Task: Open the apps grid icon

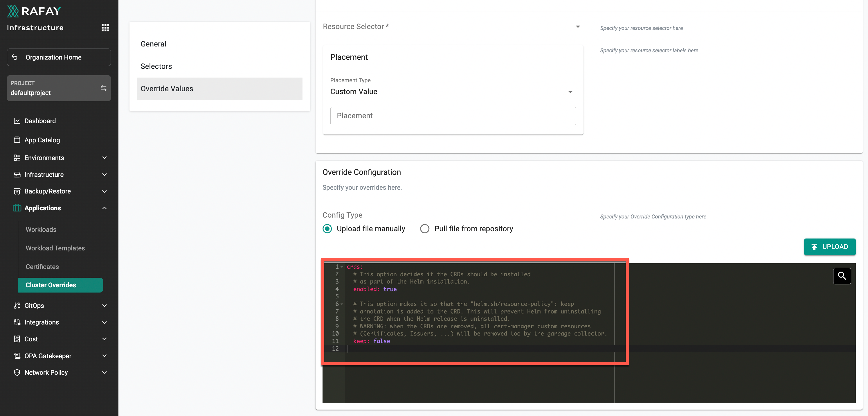Action: 105,28
